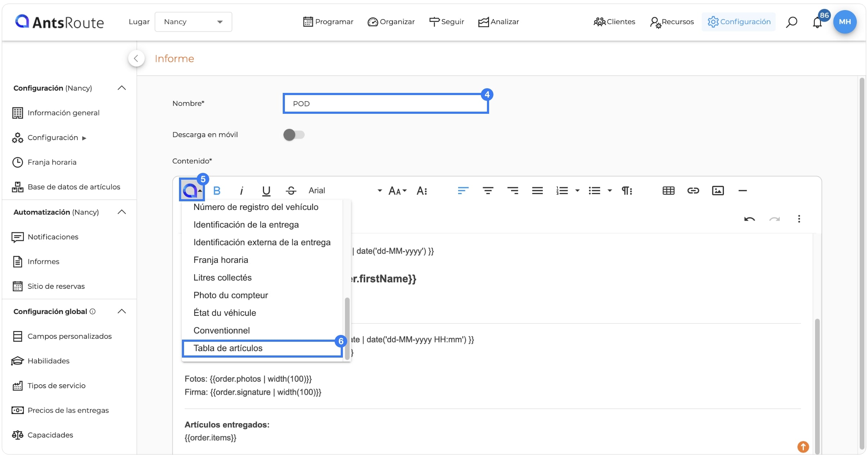Redo last edit
Screen dimensions: 868x457
[x=774, y=219]
